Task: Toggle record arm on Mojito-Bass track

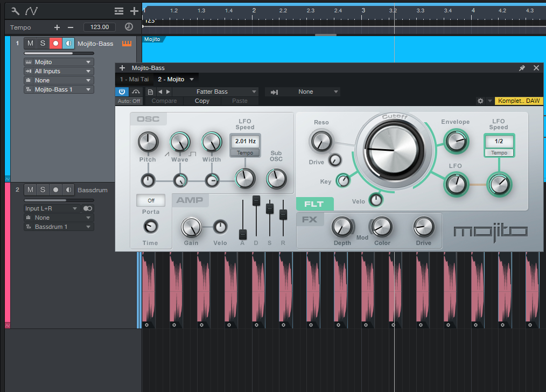Action: tap(55, 43)
